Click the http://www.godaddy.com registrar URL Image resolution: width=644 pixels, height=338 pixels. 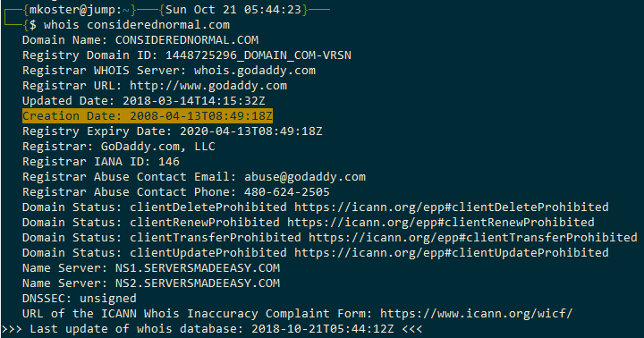point(208,86)
